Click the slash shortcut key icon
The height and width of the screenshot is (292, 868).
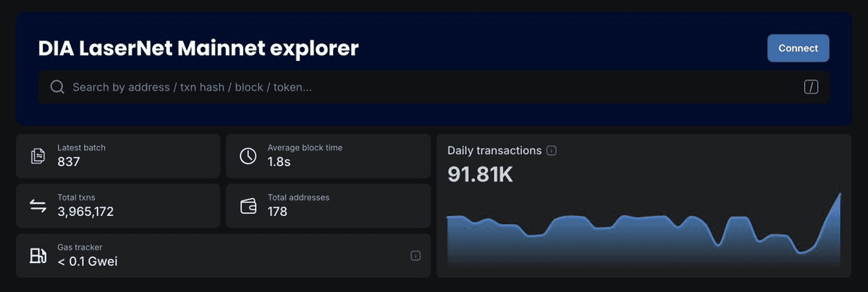click(811, 87)
